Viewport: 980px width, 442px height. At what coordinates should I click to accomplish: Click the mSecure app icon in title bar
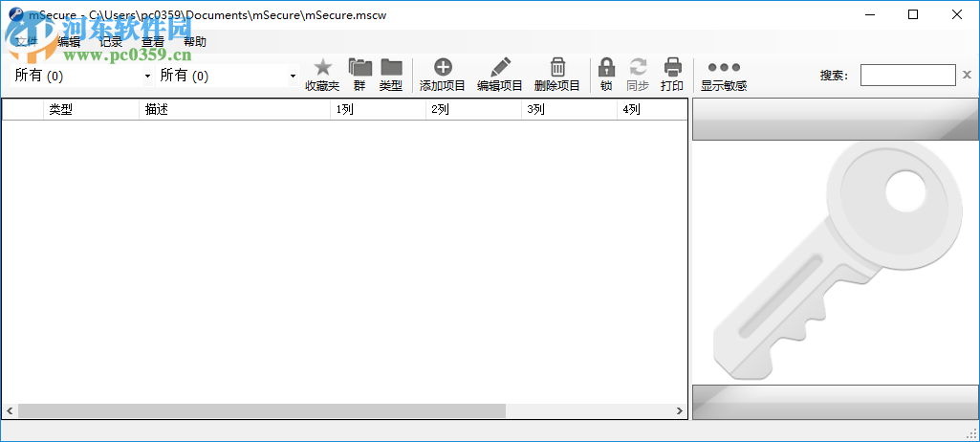point(16,15)
